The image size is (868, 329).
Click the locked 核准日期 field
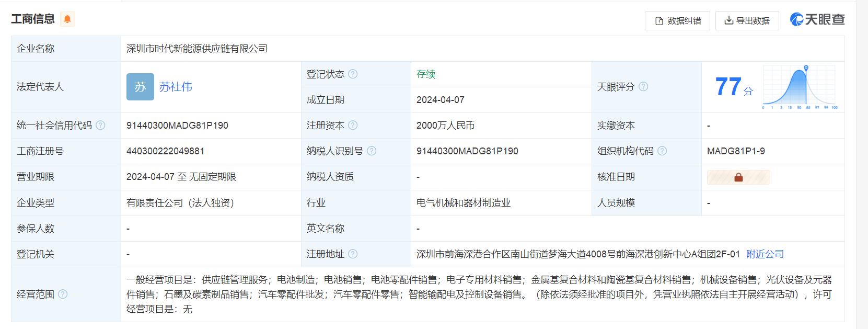[x=738, y=177]
